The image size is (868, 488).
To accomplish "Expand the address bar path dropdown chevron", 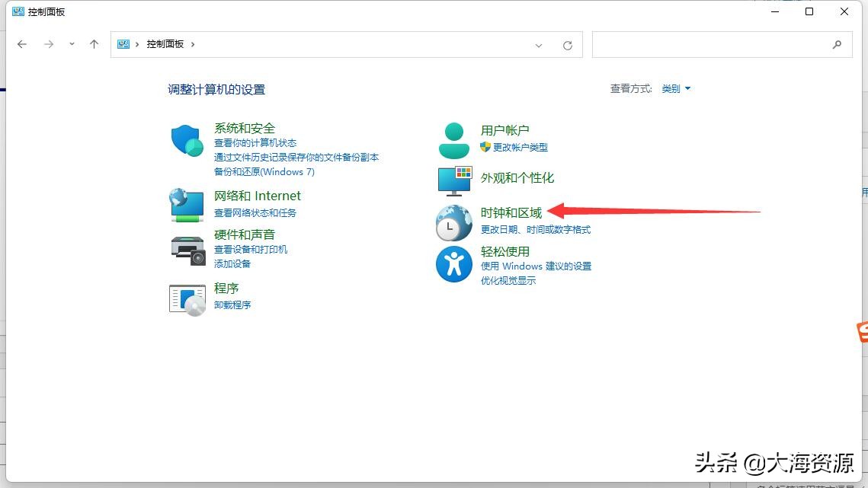I will tap(539, 45).
